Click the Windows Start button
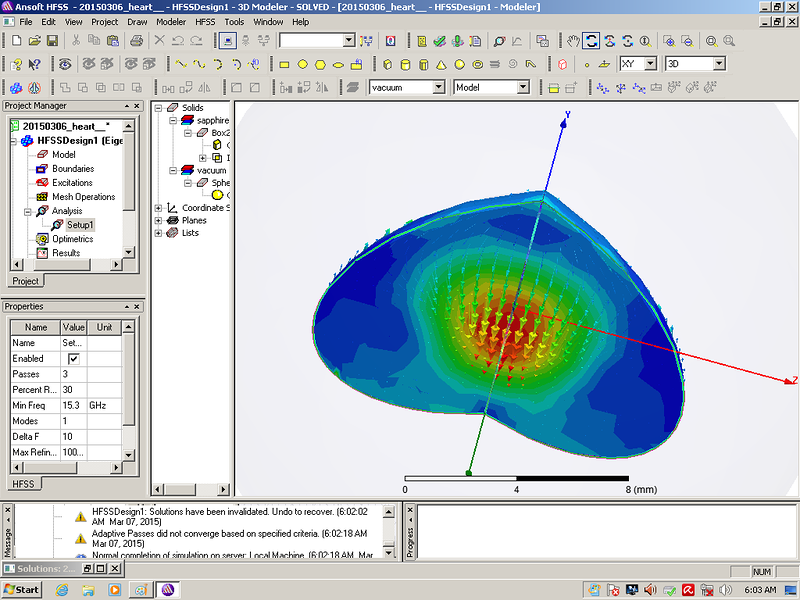Screen dimensions: 800x600 pos(22,589)
